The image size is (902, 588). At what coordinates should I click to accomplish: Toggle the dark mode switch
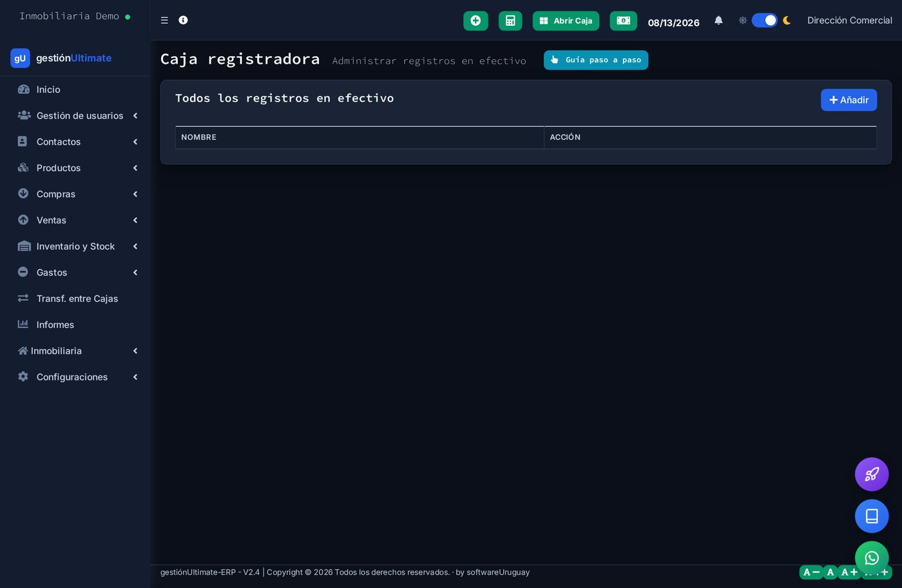[x=765, y=21]
